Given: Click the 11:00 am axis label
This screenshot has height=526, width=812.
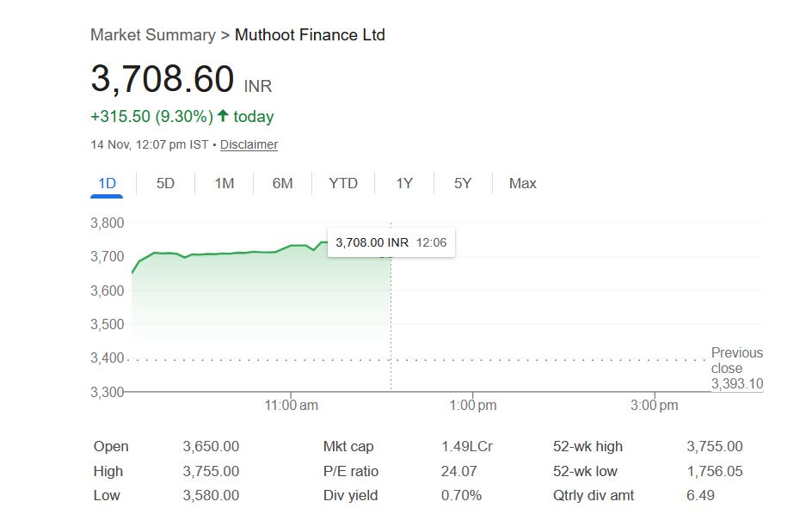Looking at the screenshot, I should [292, 405].
